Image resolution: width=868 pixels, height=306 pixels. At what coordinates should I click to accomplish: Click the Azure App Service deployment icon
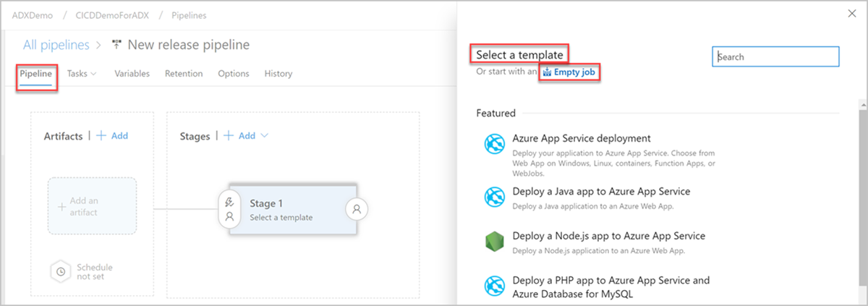(494, 145)
